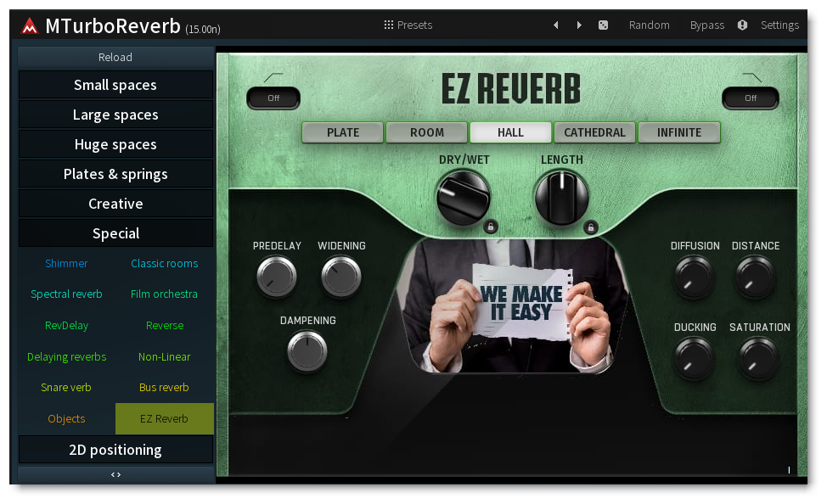Screen dimensions: 827x504
Task: Select the ROOM reverb type
Action: pyautogui.click(x=427, y=132)
